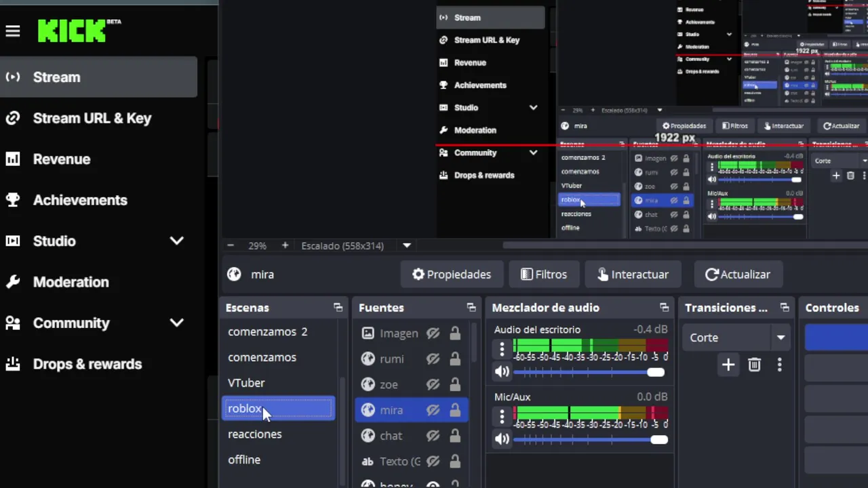Click the blue button under Controles
This screenshot has width=868, height=488.
point(836,338)
